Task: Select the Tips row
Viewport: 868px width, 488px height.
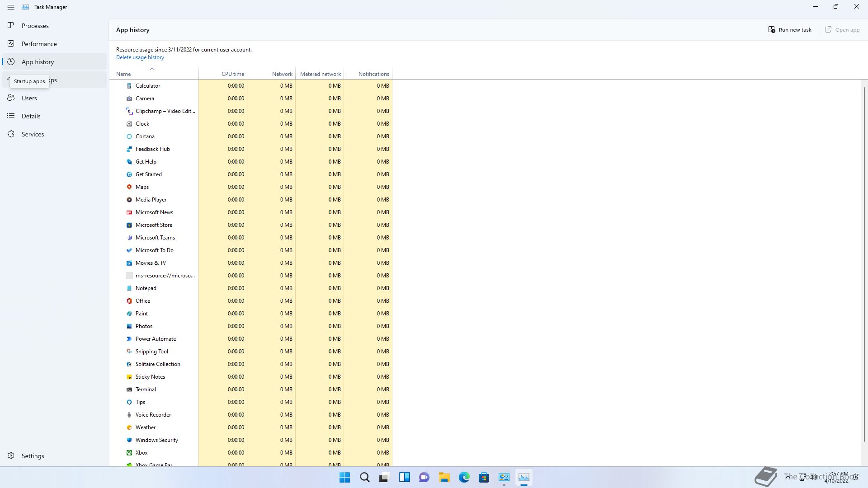Action: 251,402
